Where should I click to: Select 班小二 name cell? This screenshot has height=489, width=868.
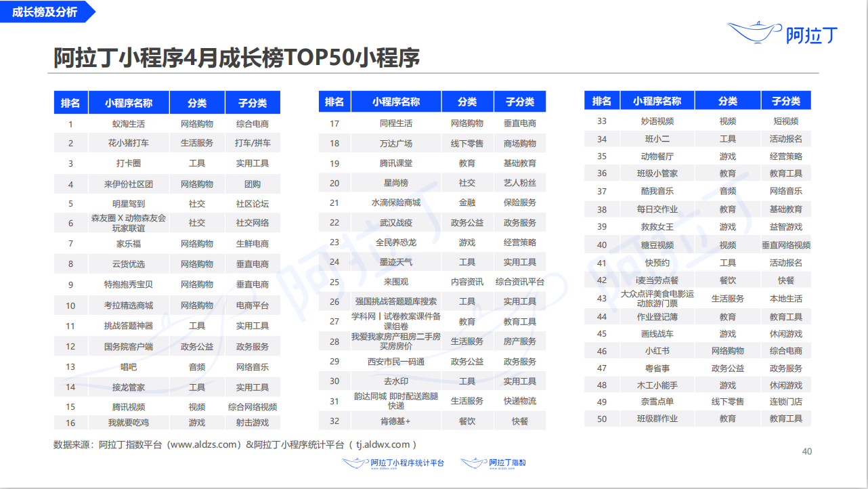[x=657, y=139]
